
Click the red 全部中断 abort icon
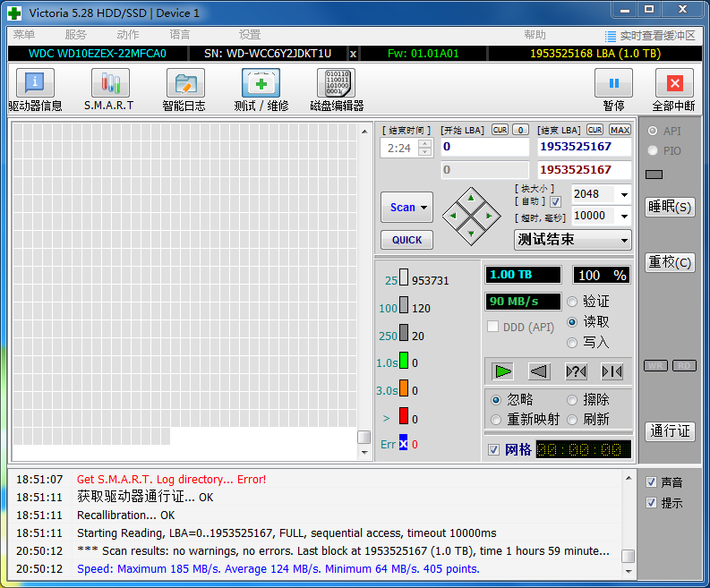tap(674, 83)
